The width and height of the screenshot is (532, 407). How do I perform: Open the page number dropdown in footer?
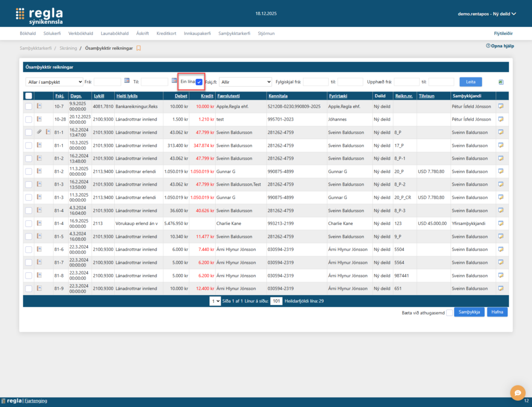(x=215, y=301)
